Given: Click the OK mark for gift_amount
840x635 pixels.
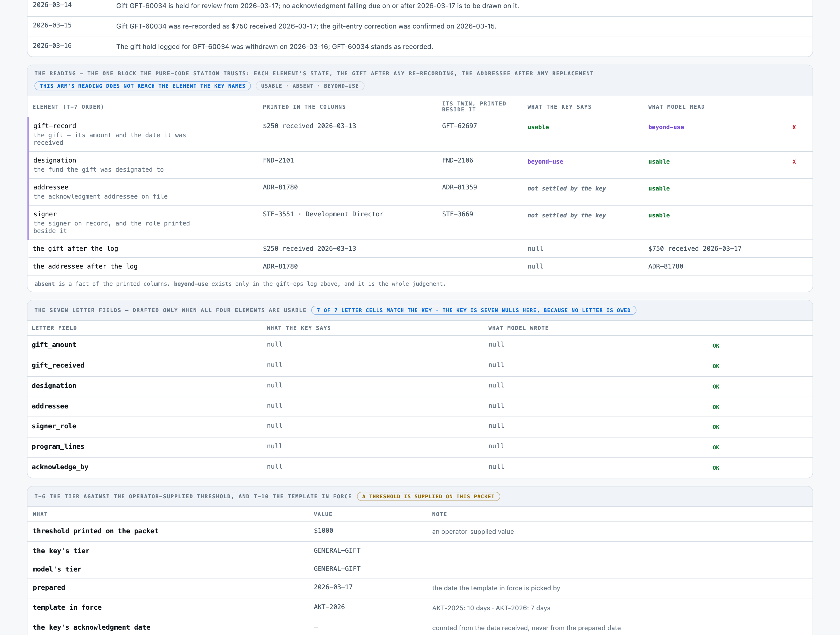Looking at the screenshot, I should [x=716, y=346].
